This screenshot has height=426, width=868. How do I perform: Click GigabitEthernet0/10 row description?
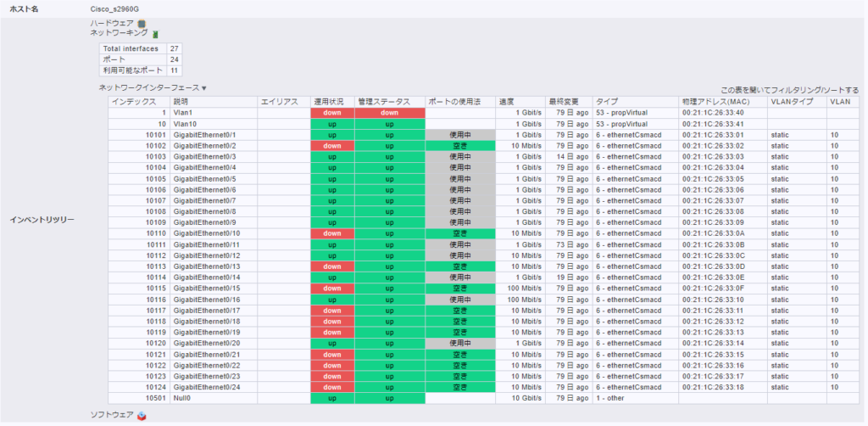point(213,233)
